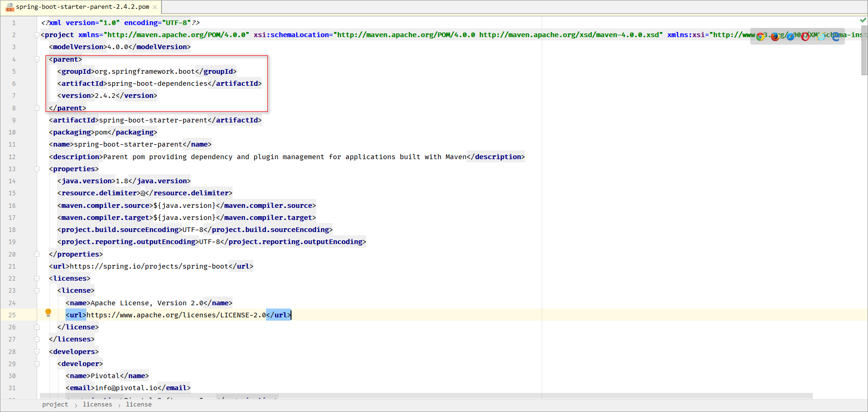
Task: Click packaging pom text
Action: (101, 132)
